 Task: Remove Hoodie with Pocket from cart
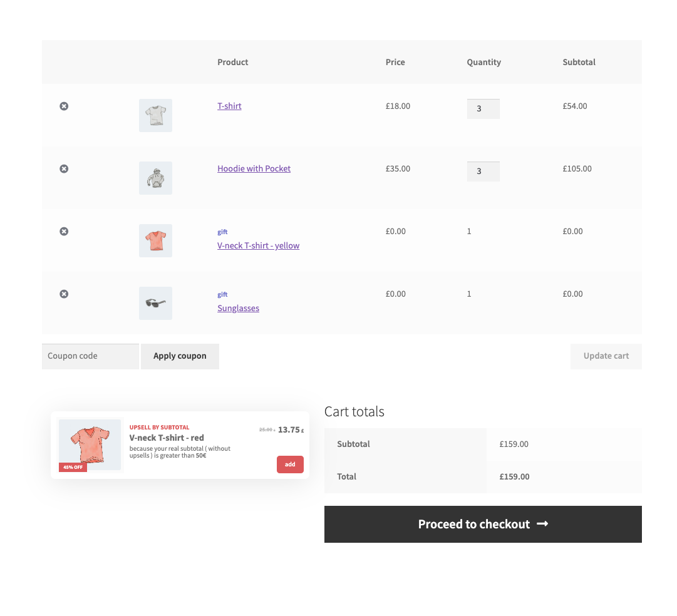[64, 169]
